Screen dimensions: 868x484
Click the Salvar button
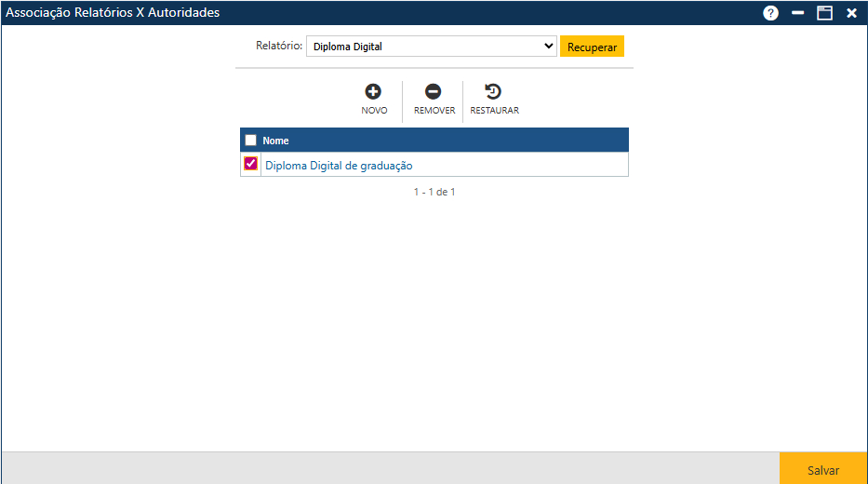click(x=822, y=470)
